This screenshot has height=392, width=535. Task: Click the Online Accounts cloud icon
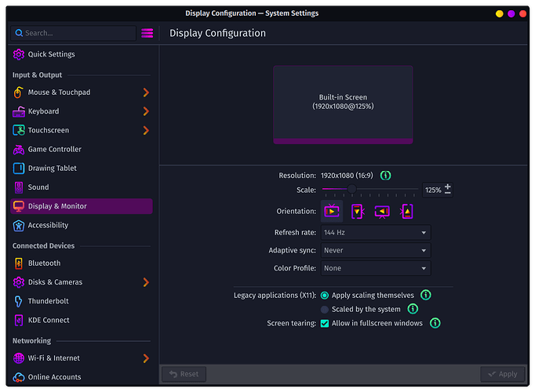click(18, 377)
